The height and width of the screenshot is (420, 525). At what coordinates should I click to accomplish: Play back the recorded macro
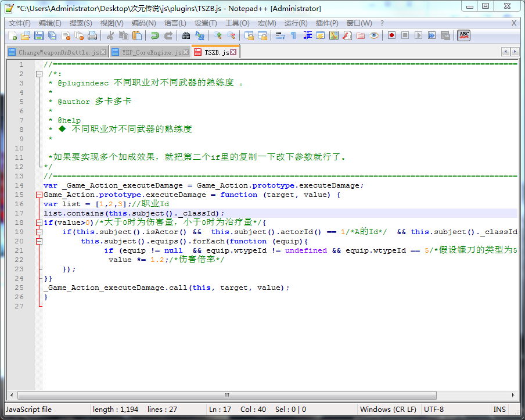419,35
